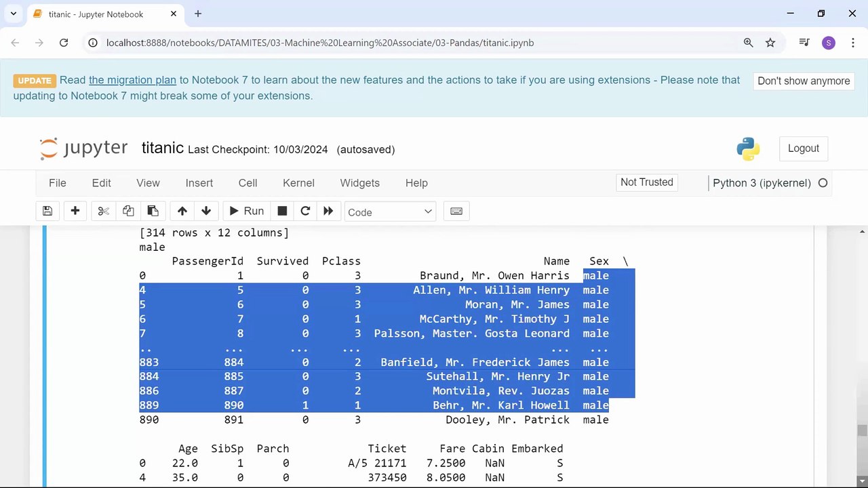Open the Widgets menu
The image size is (868, 488).
359,183
